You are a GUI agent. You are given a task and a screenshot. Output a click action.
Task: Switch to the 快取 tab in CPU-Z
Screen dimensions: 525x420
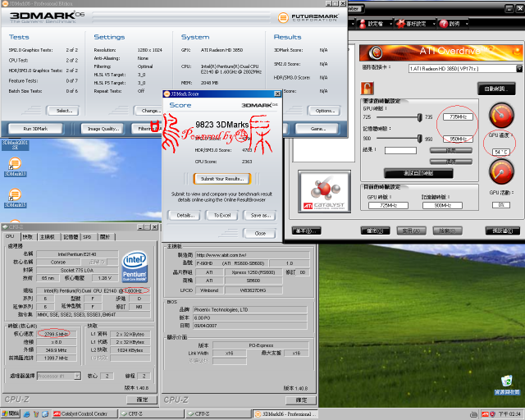[x=28, y=237]
